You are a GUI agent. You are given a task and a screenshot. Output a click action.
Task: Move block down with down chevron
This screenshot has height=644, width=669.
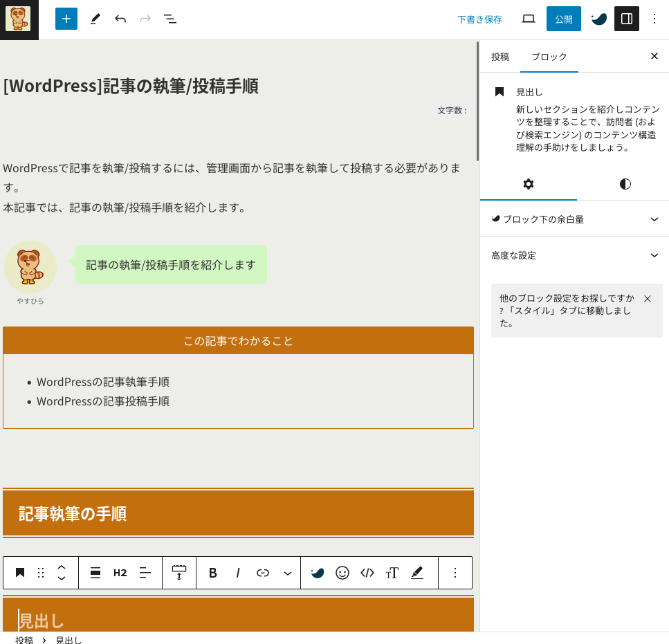(x=62, y=578)
